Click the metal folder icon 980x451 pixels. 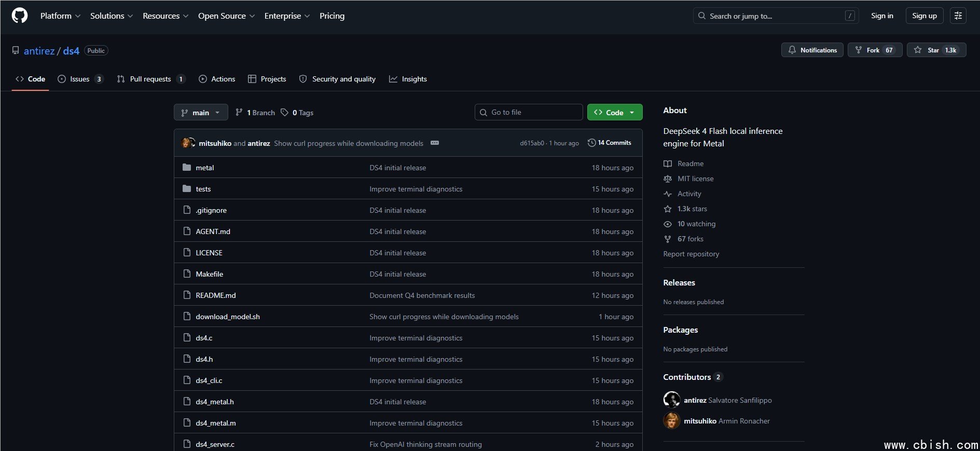coord(187,168)
